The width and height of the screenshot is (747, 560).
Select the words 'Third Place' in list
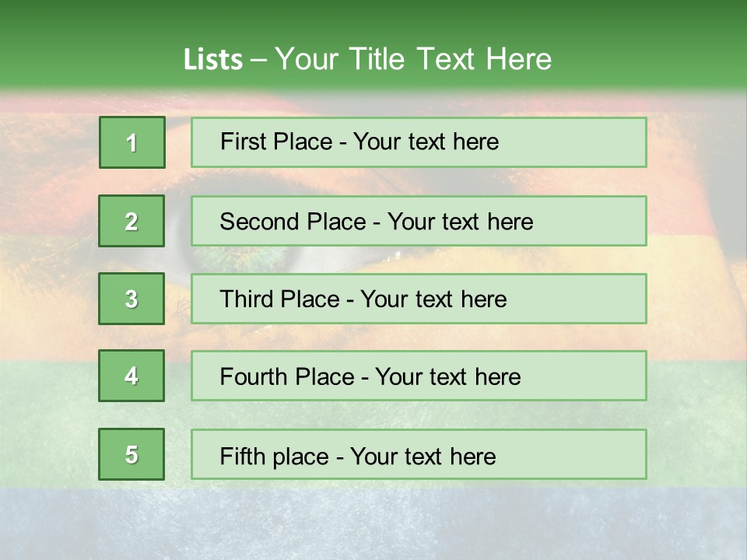tap(279, 299)
